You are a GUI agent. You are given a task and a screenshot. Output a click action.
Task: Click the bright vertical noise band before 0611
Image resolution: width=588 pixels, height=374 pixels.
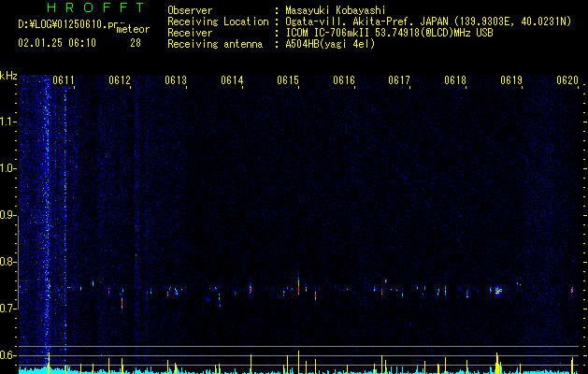point(47,218)
